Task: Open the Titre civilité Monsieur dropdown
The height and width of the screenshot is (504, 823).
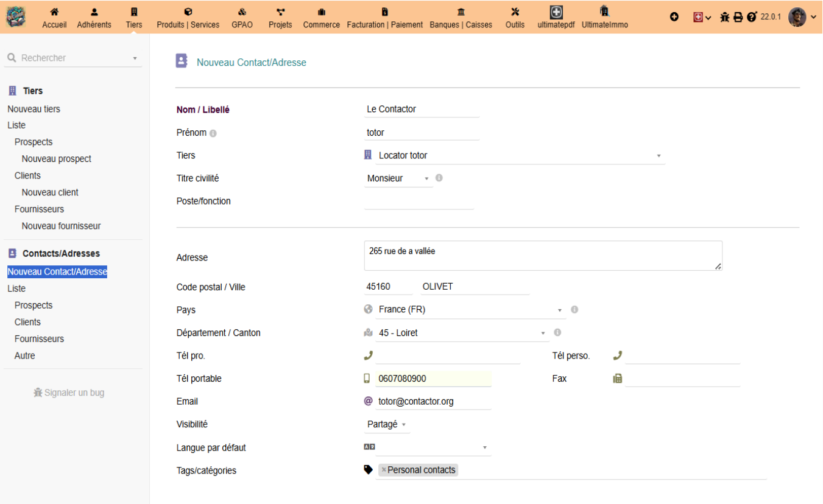Action: point(398,178)
